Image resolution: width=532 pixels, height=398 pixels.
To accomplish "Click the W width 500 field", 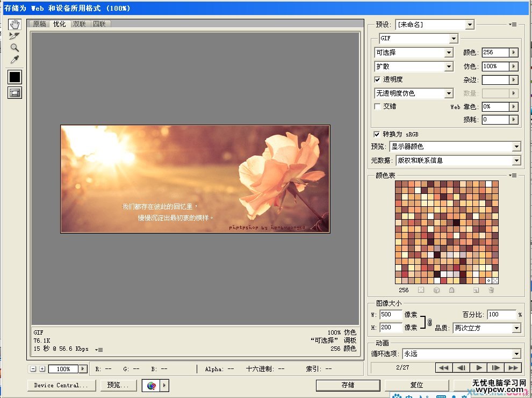I will (391, 315).
